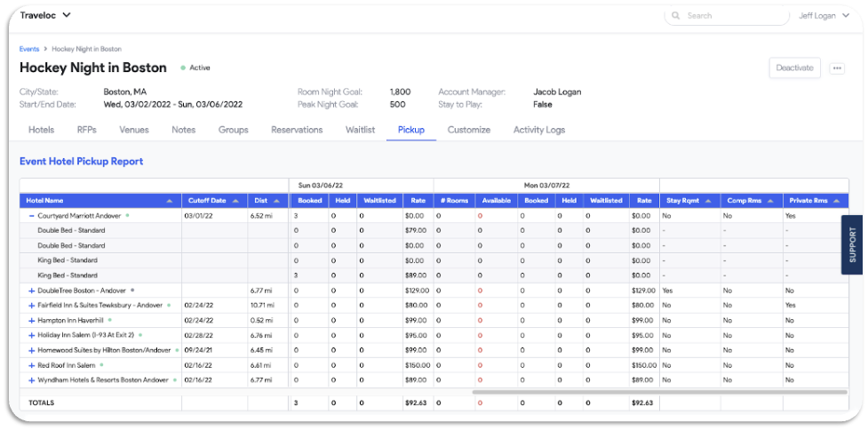
Task: Open the Support side panel tab
Action: (851, 244)
